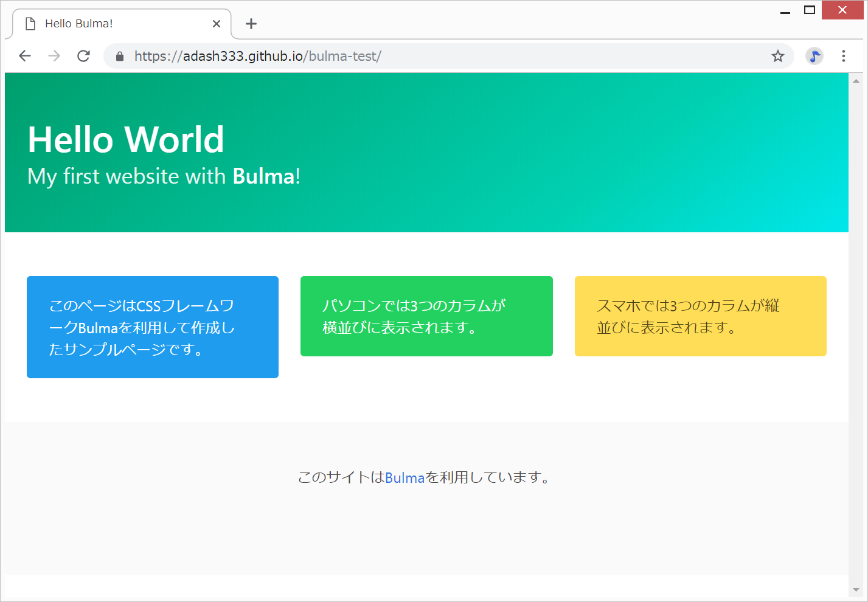Bookmark this page with star icon
Viewport: 868px width, 602px height.
point(777,57)
